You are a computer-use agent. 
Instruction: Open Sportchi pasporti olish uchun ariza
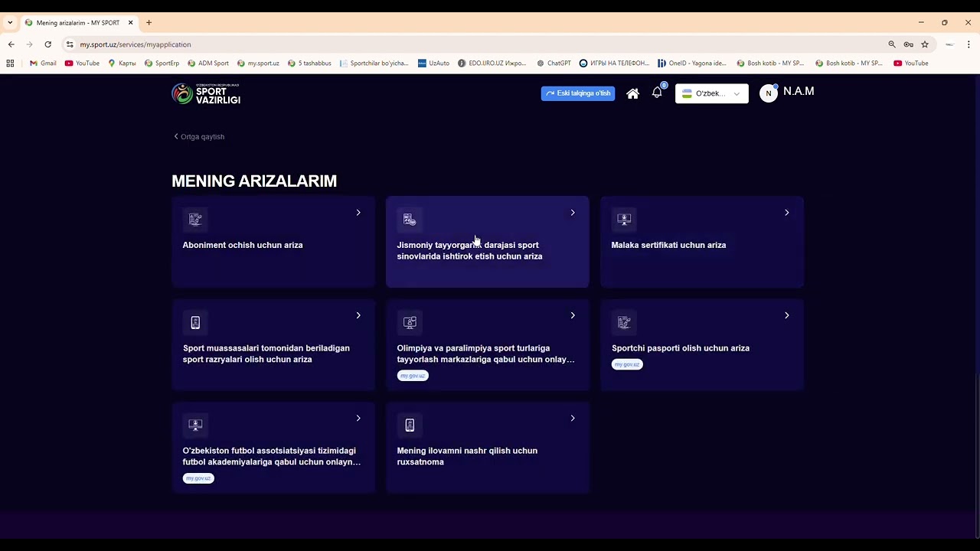point(702,344)
